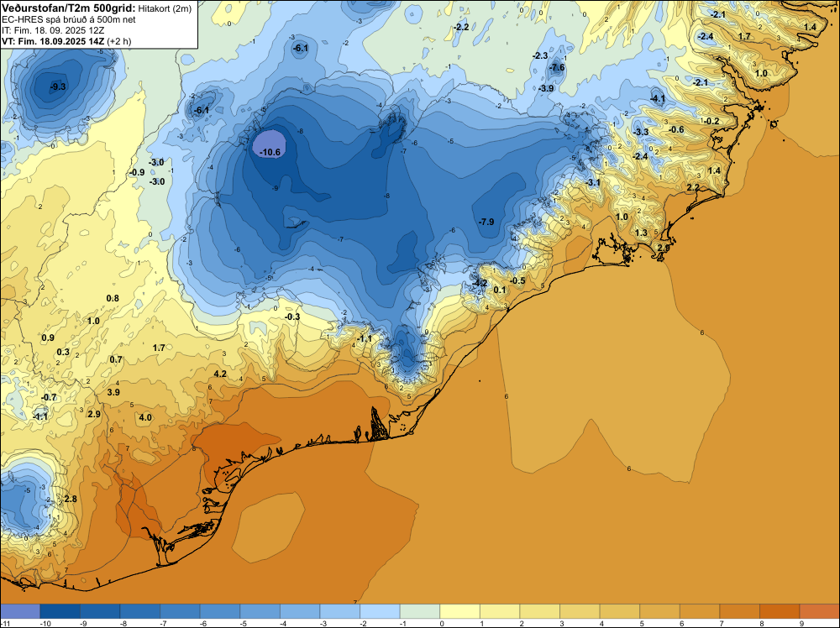Click the -0.5 temperature label

[517, 281]
